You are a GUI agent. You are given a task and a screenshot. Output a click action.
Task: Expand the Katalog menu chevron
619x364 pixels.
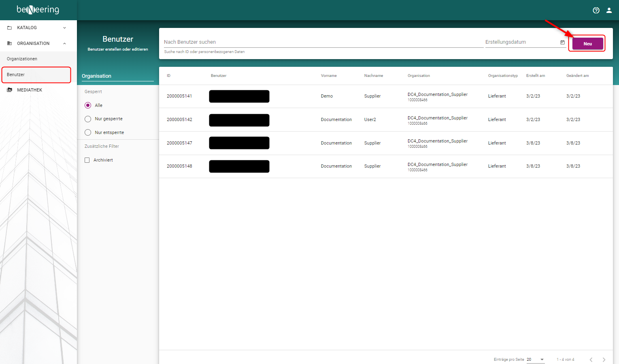pyautogui.click(x=64, y=28)
